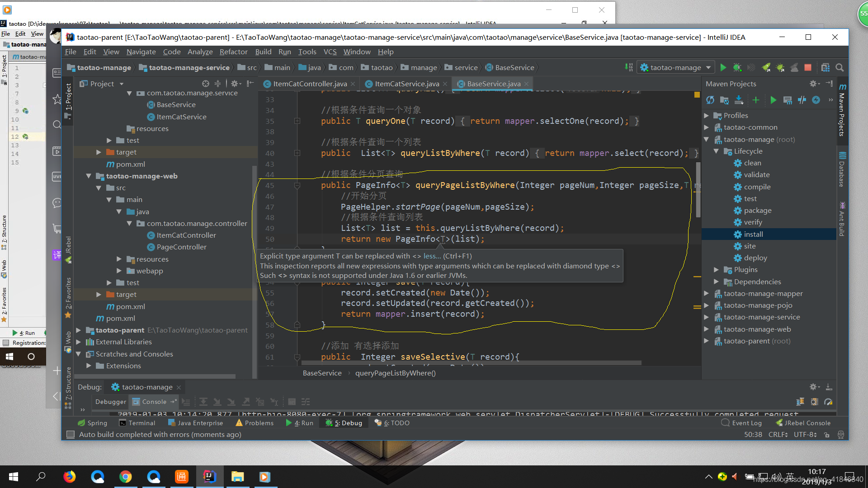Viewport: 868px width, 488px height.
Task: Toggle the 1: Project side stripe button
Action: (x=68, y=100)
